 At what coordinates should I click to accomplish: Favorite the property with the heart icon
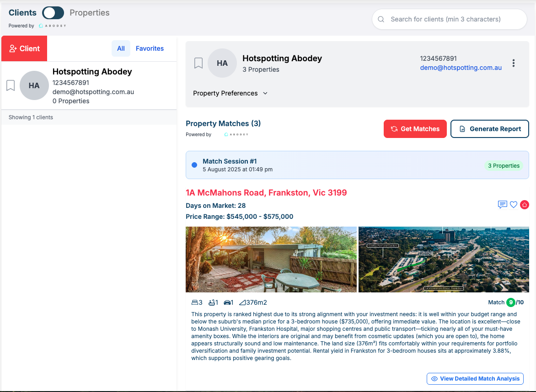[514, 205]
